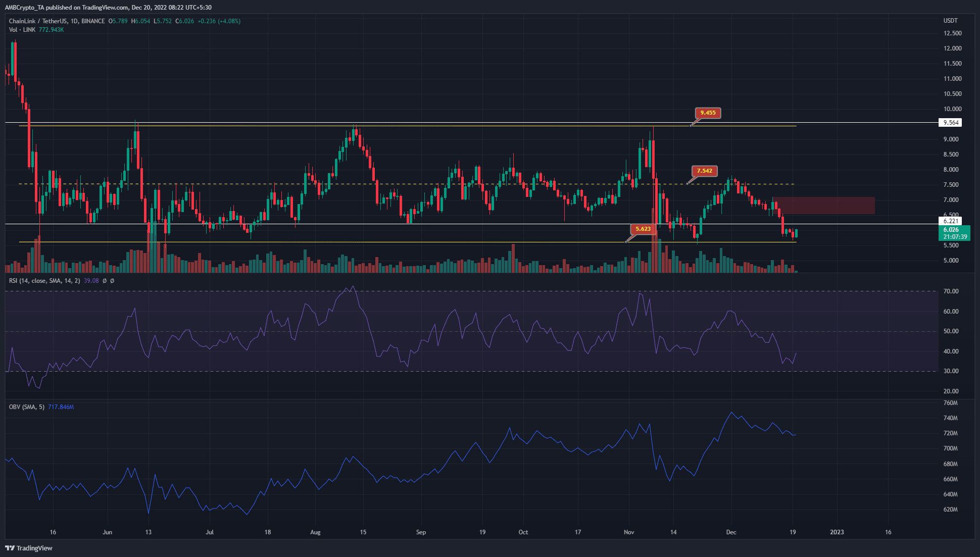The width and height of the screenshot is (980, 557).
Task: Select the 9.455 red price callout
Action: pyautogui.click(x=708, y=113)
